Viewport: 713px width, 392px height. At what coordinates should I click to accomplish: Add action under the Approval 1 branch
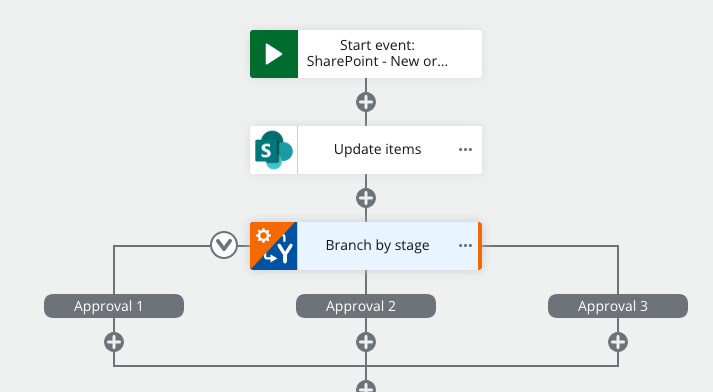[114, 342]
